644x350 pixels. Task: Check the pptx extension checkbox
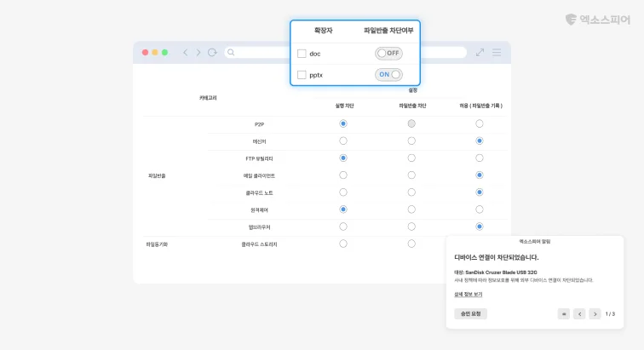click(302, 75)
